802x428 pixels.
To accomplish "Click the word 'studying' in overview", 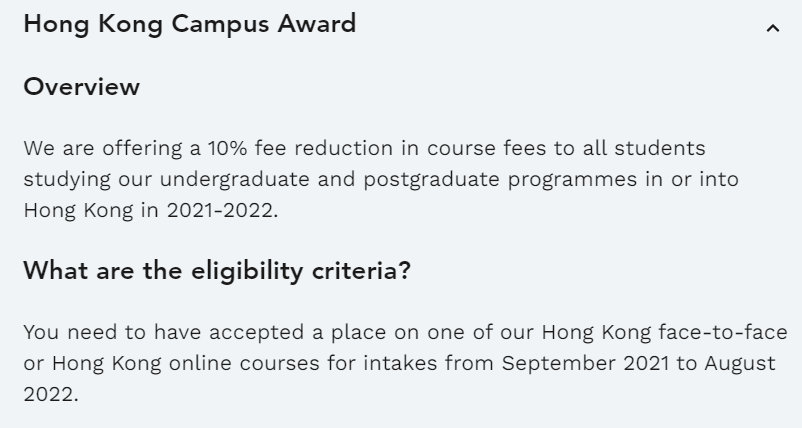I will pos(61,180).
